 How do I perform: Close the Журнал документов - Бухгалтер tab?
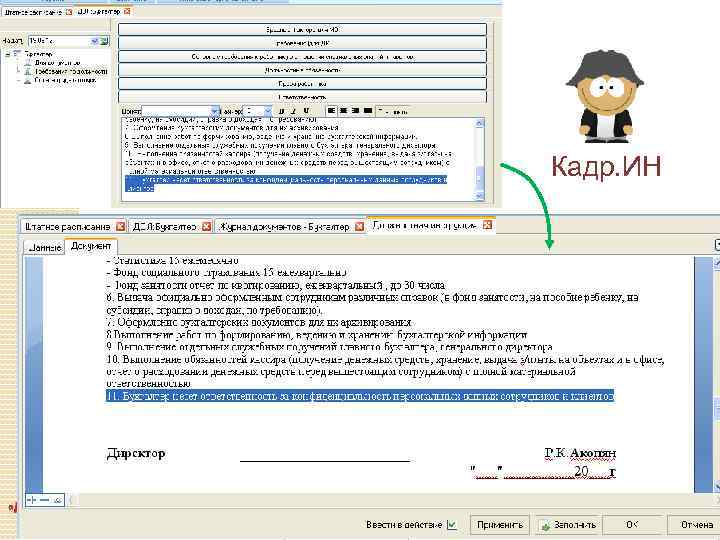(x=360, y=226)
